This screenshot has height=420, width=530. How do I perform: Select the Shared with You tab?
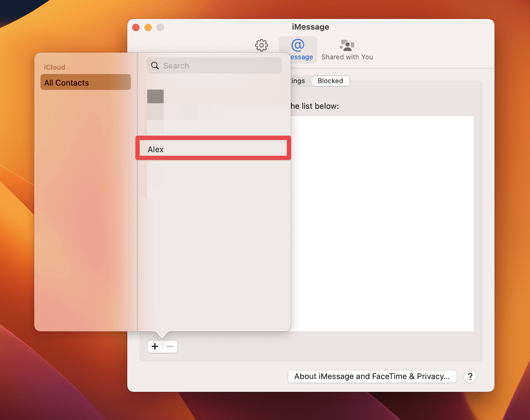(347, 50)
